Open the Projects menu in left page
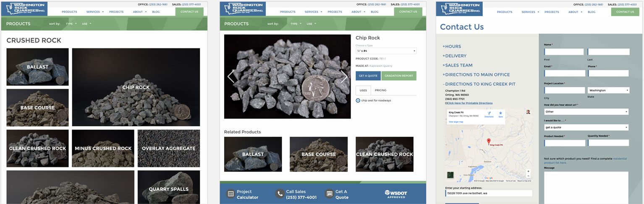Screen dimensions: 644x204 click(116, 12)
